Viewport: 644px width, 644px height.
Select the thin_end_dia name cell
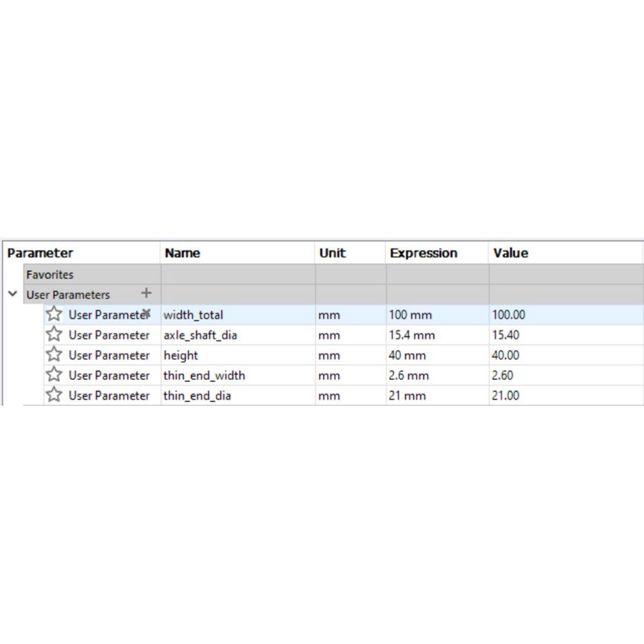(x=238, y=395)
